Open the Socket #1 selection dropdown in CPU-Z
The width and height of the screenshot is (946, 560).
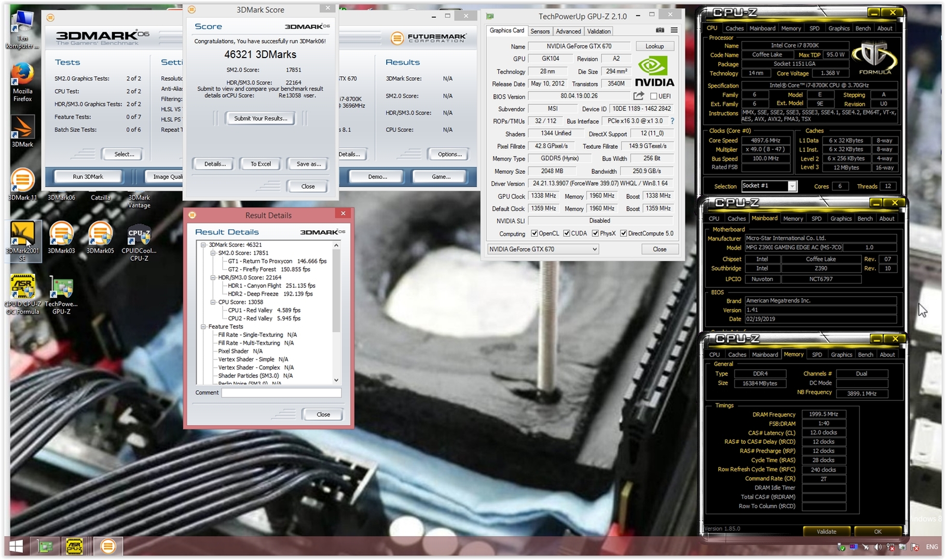769,186
